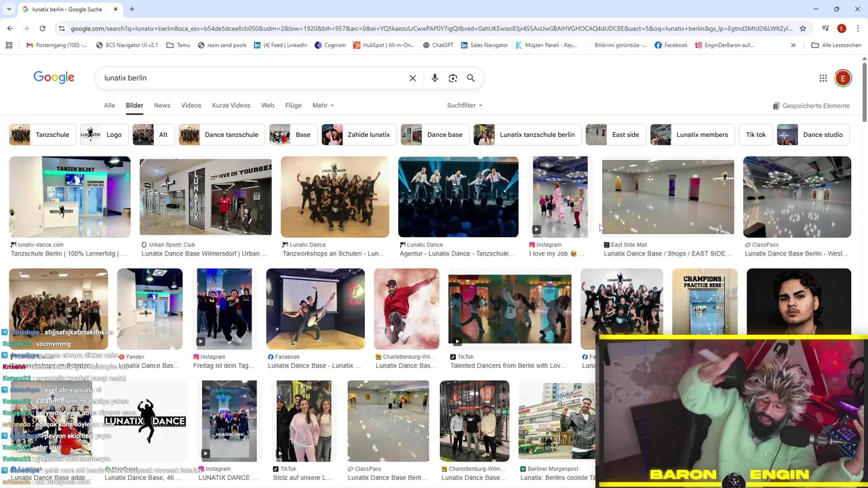
Task: Open Gespeicherte Elemente
Action: (x=811, y=106)
